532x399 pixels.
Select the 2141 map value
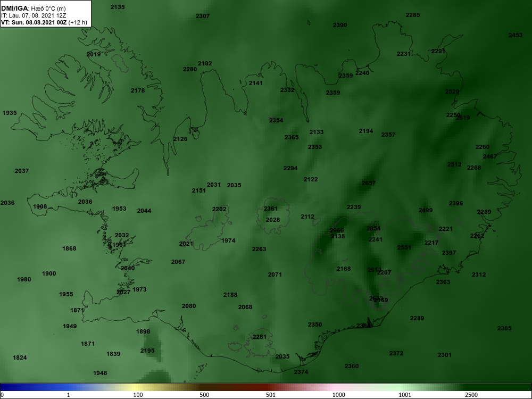pyautogui.click(x=256, y=84)
